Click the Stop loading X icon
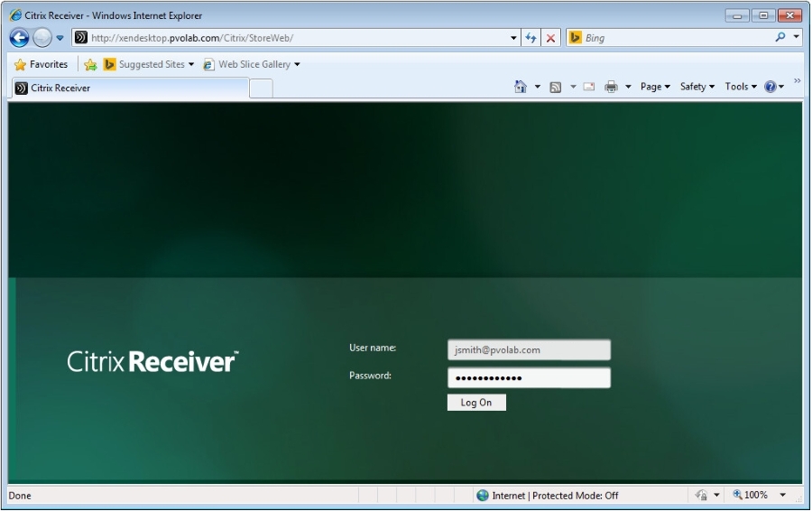This screenshot has width=812, height=511. pyautogui.click(x=550, y=38)
